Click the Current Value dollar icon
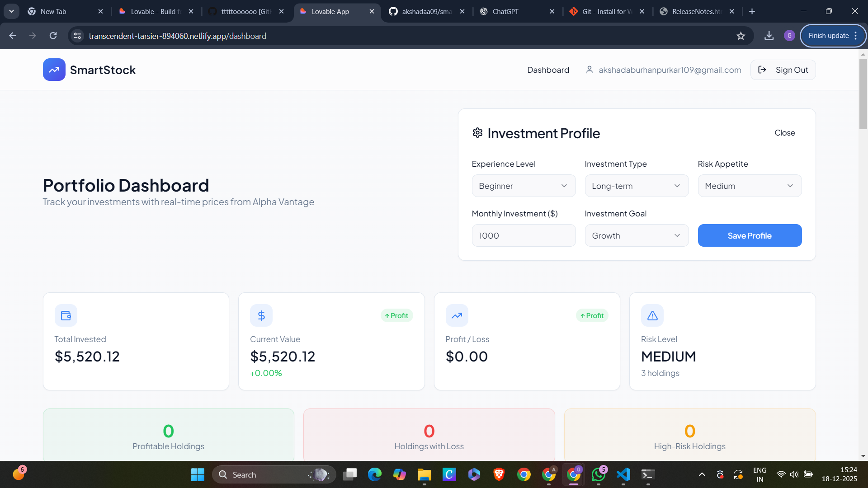 (261, 315)
